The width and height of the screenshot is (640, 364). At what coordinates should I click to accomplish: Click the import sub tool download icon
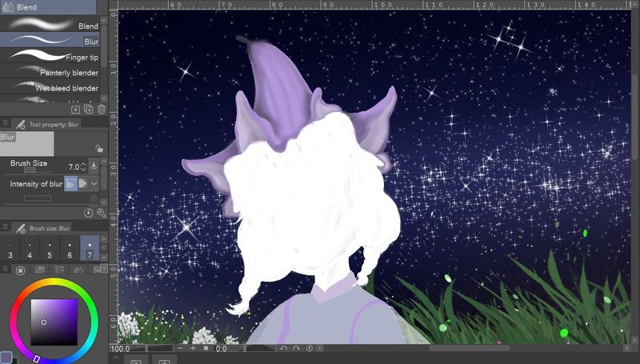(75, 109)
